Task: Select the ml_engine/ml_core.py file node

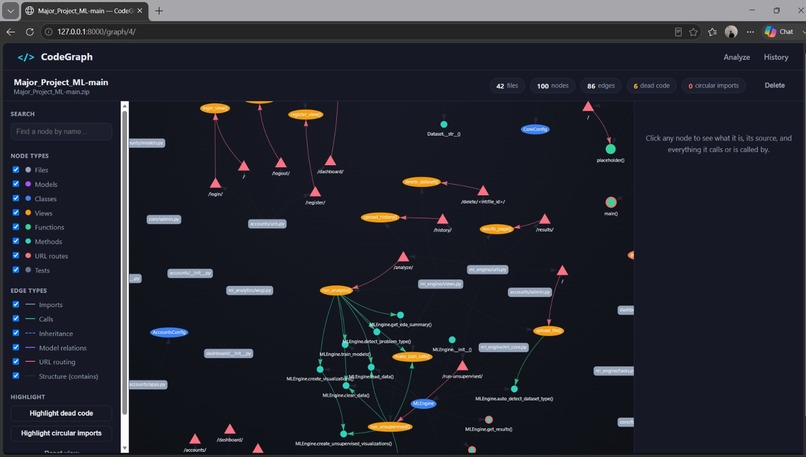Action: pyautogui.click(x=504, y=347)
